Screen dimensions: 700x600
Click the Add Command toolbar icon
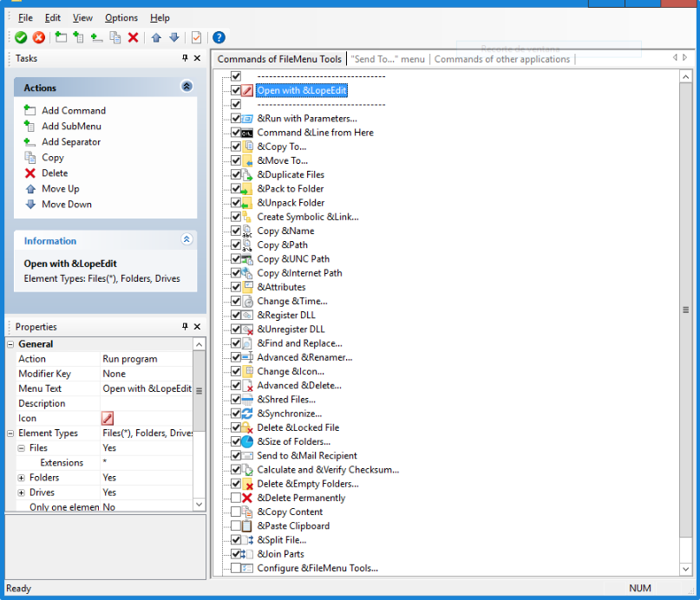point(61,37)
